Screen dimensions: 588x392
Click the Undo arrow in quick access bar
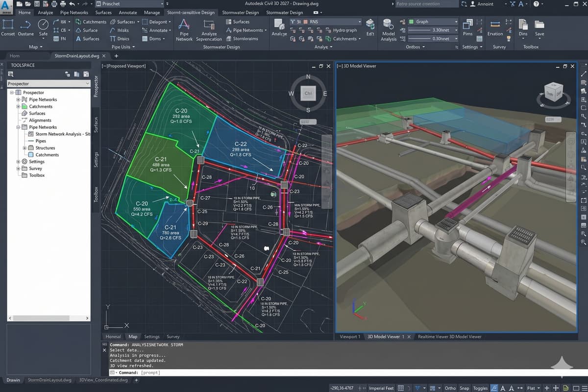click(72, 3)
